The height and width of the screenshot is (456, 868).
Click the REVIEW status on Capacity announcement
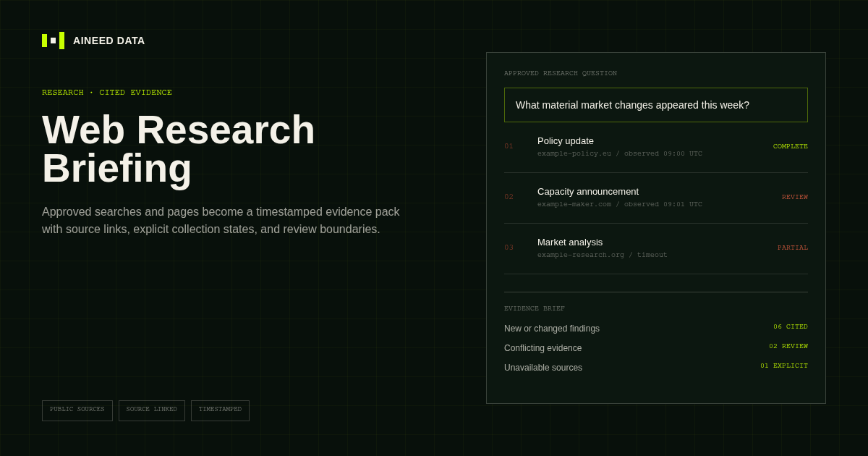pyautogui.click(x=795, y=198)
